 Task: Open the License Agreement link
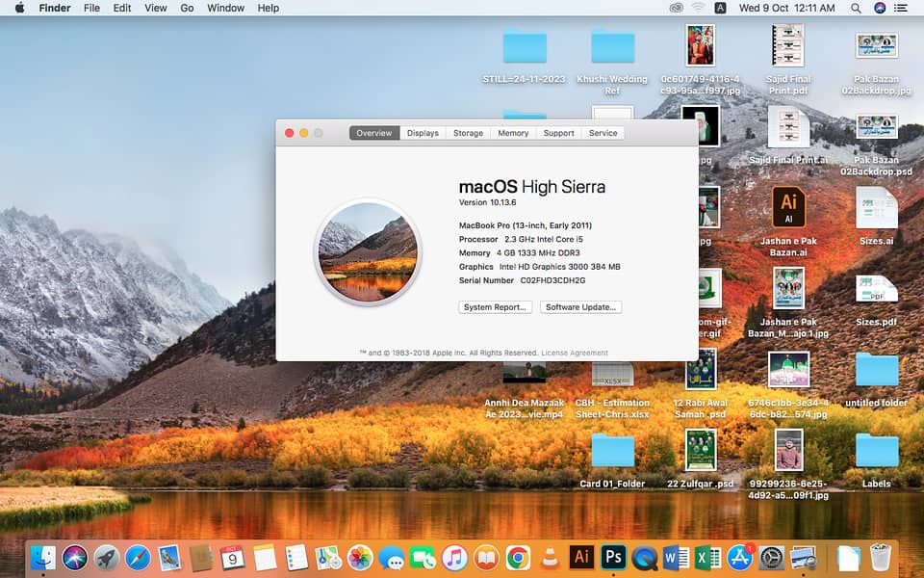tap(575, 354)
